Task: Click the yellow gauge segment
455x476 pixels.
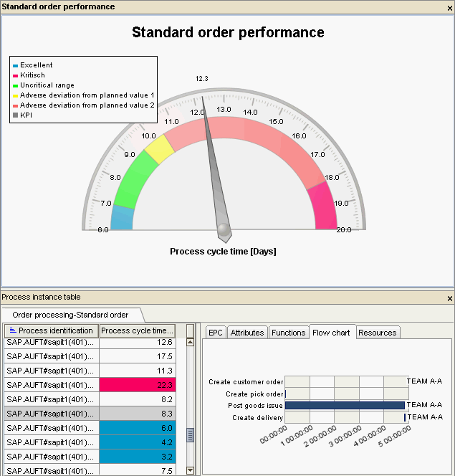Action: pos(160,149)
